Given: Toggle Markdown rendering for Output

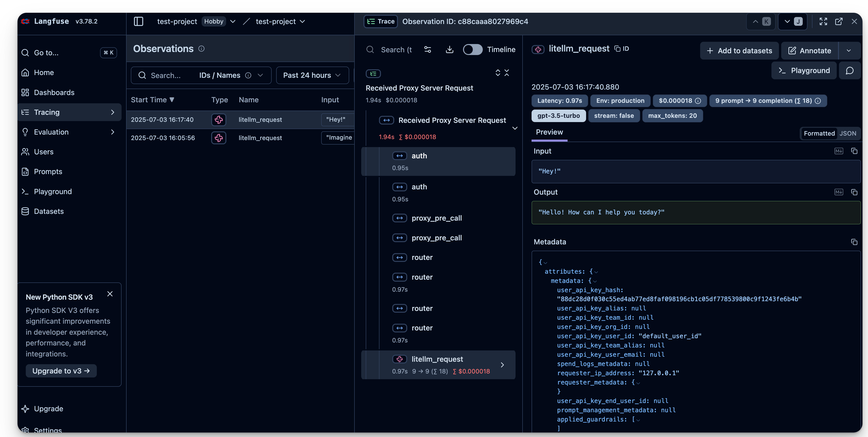Looking at the screenshot, I should click(838, 192).
